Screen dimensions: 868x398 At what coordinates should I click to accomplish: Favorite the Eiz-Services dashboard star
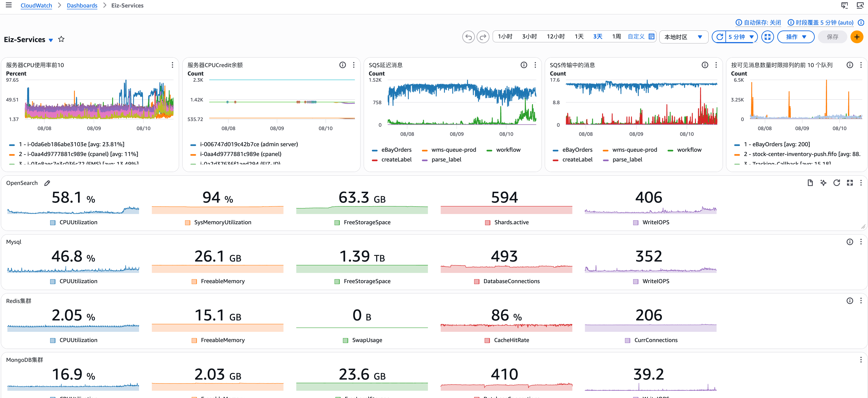pyautogui.click(x=61, y=39)
